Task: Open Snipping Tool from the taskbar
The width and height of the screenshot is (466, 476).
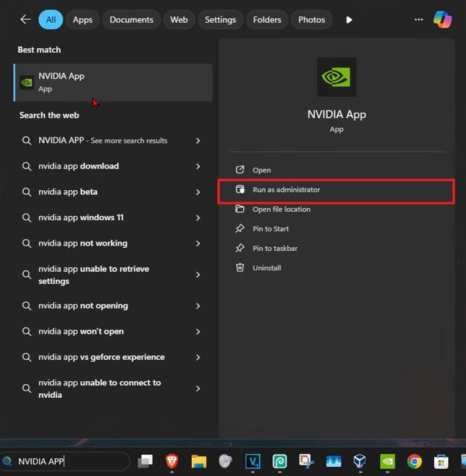Action: click(x=306, y=461)
